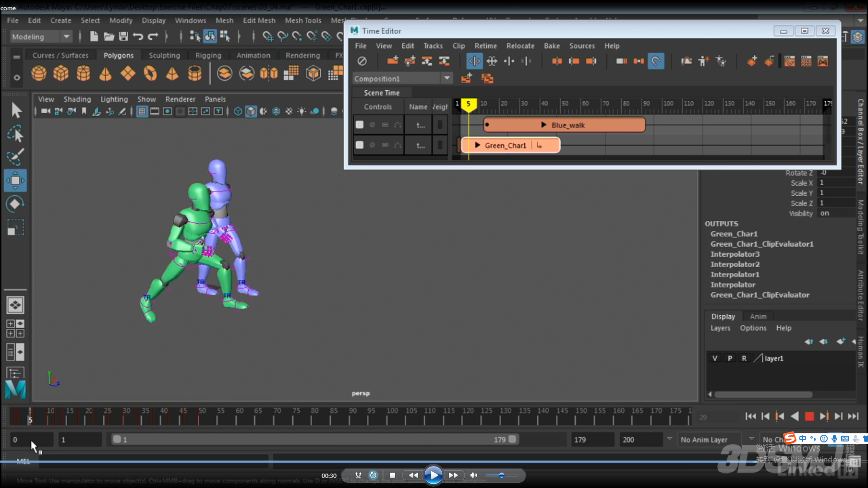Screen dimensions: 868x488
Task: Click the mute clip icon in Time Editor
Action: (x=362, y=61)
